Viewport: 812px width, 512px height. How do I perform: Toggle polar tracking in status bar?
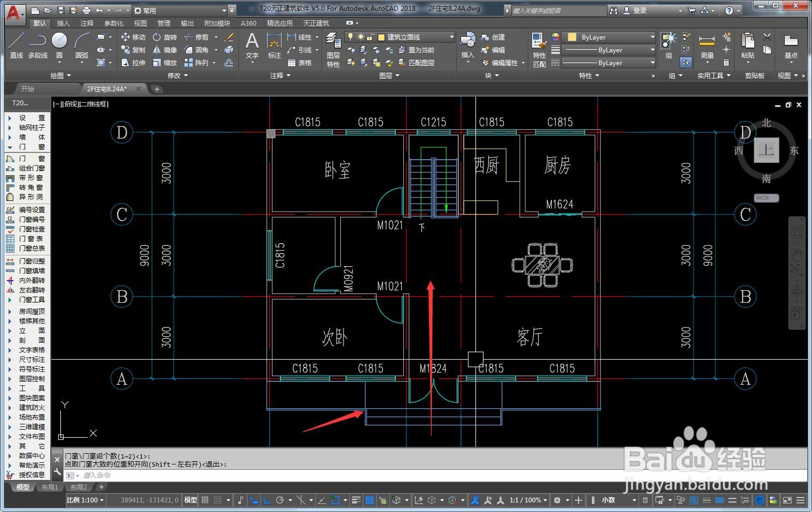point(279,500)
